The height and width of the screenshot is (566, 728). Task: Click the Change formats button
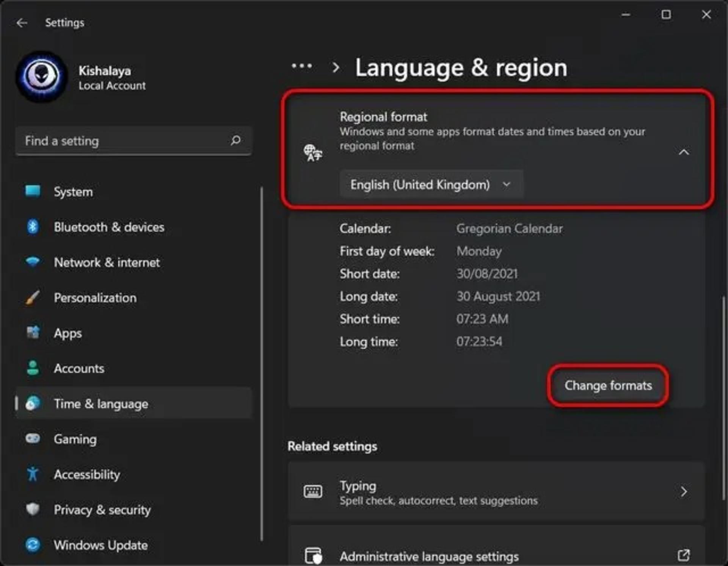point(608,385)
